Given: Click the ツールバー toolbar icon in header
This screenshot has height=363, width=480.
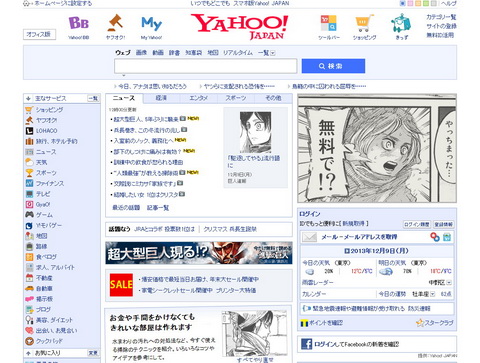Looking at the screenshot, I should (x=329, y=23).
